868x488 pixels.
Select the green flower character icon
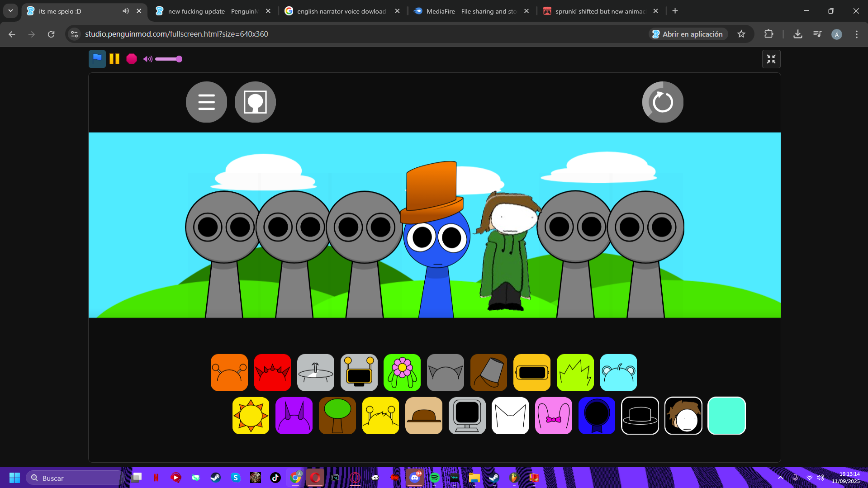pyautogui.click(x=402, y=372)
